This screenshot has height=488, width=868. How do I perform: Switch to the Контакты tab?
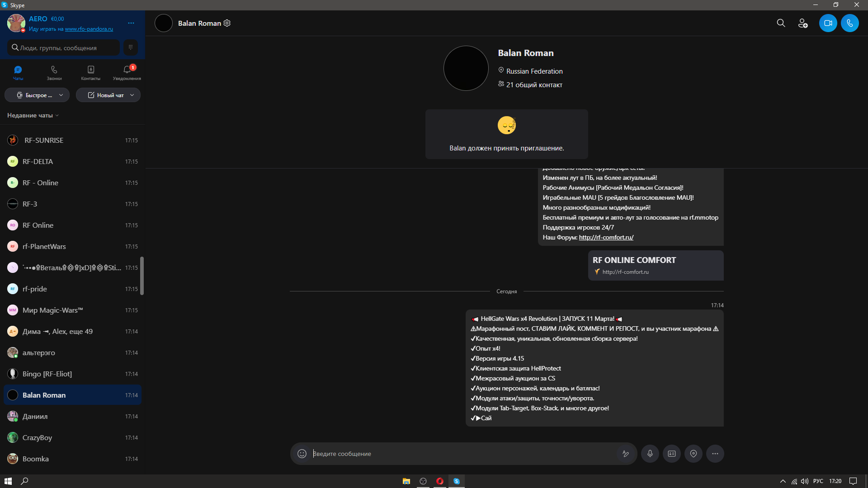click(x=91, y=73)
